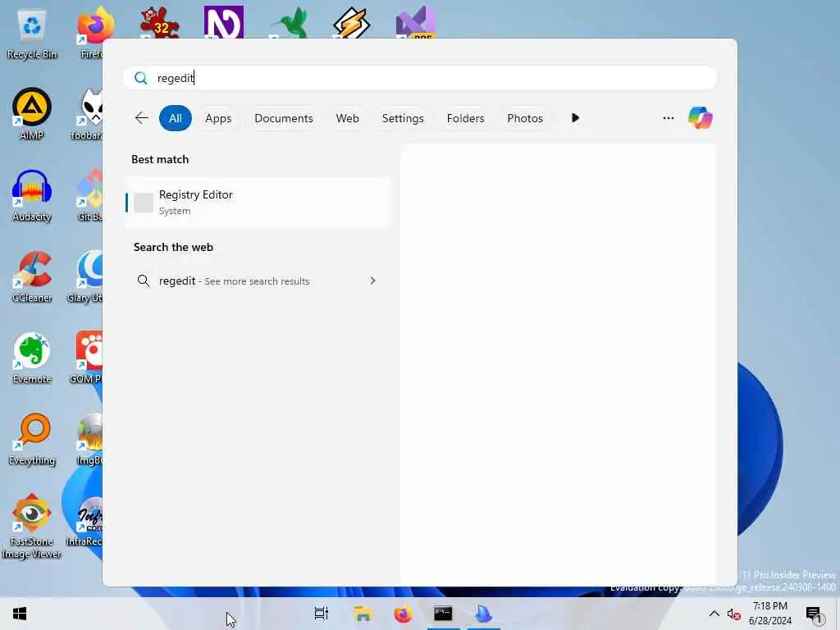The image size is (840, 630).
Task: Open the clock showing 7:18 PM
Action: click(769, 614)
